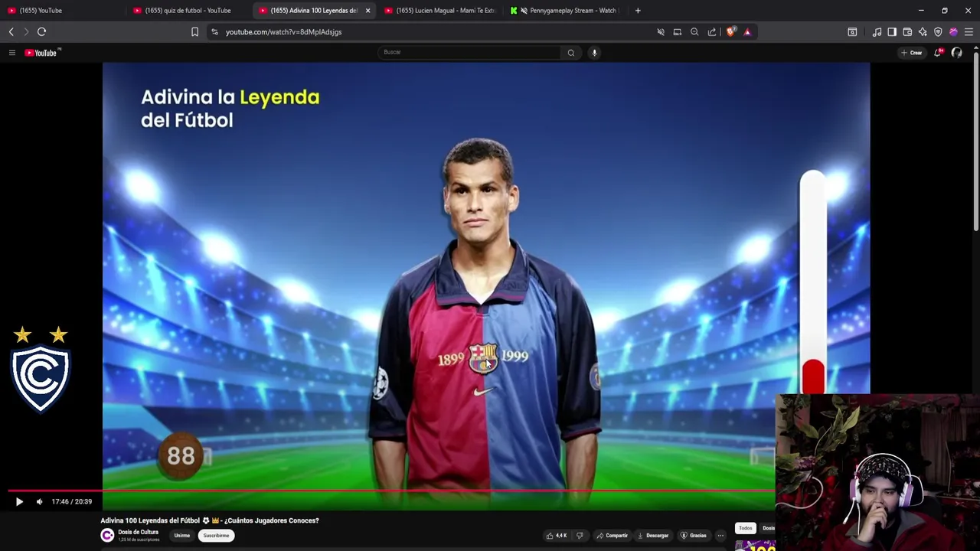Open the YouTube guide hamburger menu
The height and width of the screenshot is (551, 980).
coord(12,53)
